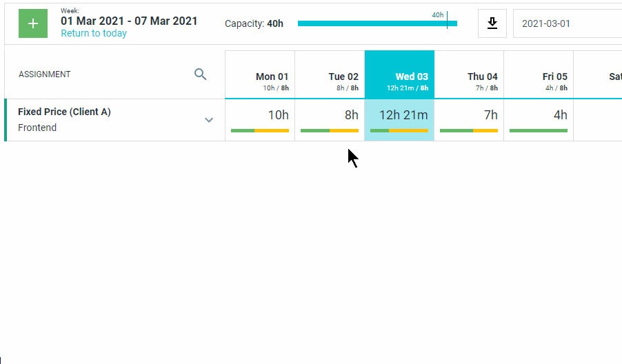
Task: Click the Return to today link
Action: click(94, 33)
